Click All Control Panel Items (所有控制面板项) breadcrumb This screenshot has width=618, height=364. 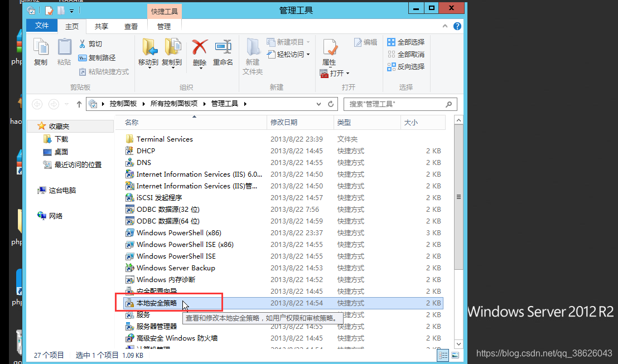tap(174, 104)
